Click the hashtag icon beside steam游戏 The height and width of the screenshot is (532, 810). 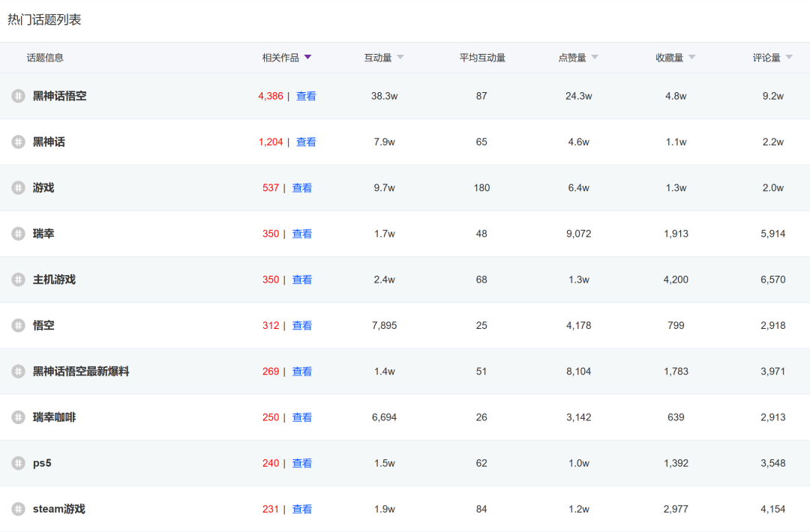point(18,509)
